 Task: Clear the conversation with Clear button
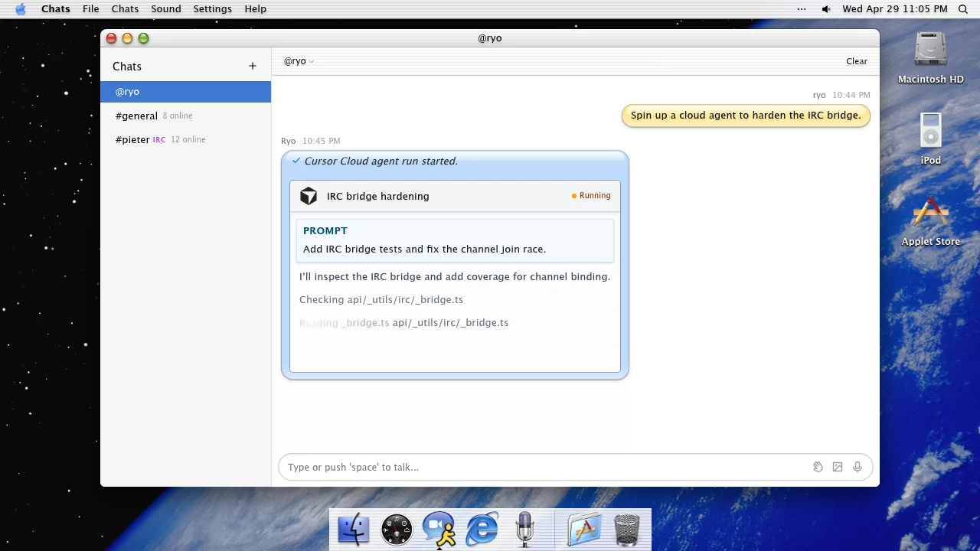pyautogui.click(x=857, y=61)
